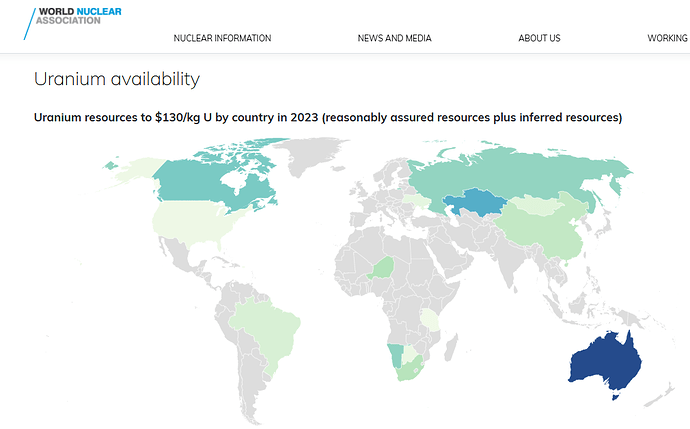Click Tanzania on the east African coast
This screenshot has width=690, height=429.
(x=432, y=319)
